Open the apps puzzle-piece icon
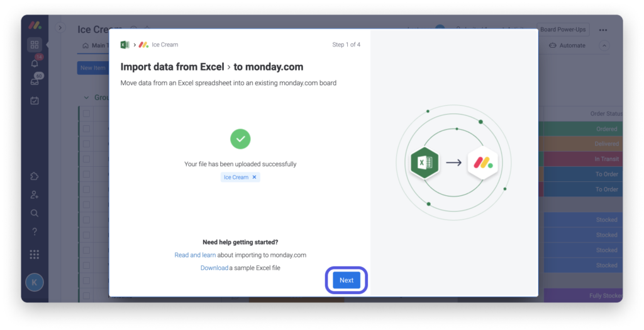The width and height of the screenshot is (644, 330). [x=35, y=177]
